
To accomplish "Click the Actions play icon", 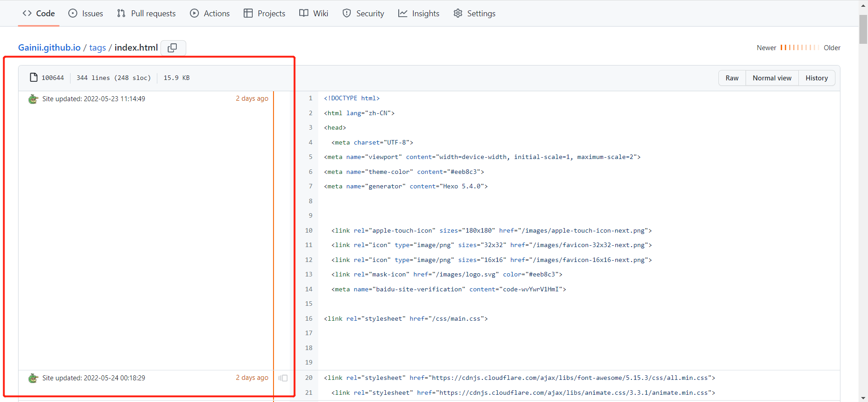I will (194, 13).
